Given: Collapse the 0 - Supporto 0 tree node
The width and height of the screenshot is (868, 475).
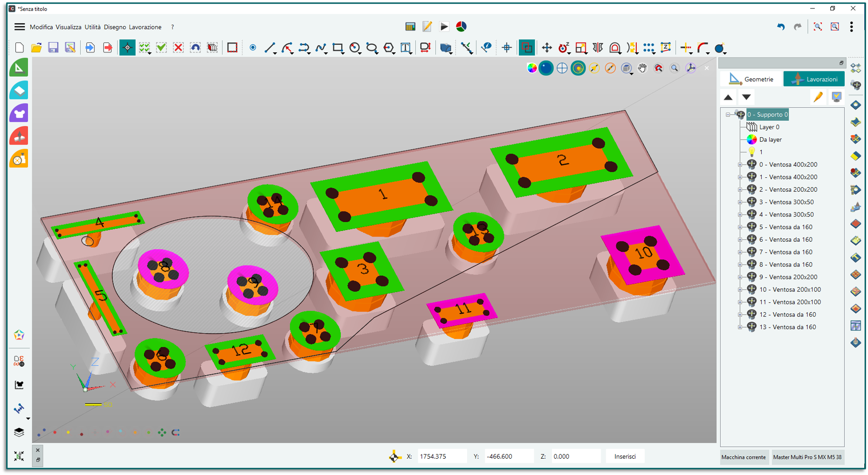Looking at the screenshot, I should [x=728, y=114].
